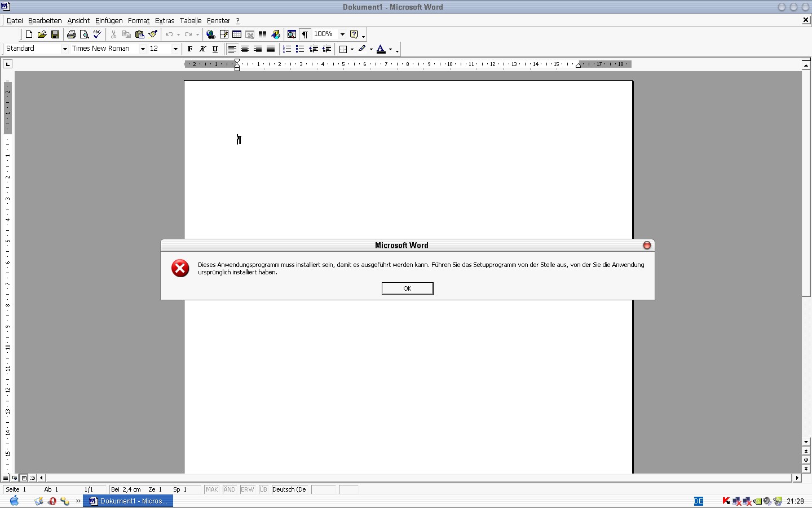Toggle numbered list
Viewport: 812px width, 508px height.
(287, 49)
